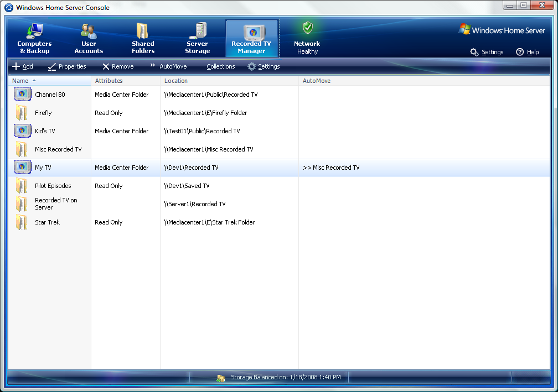The image size is (558, 392).
Task: Click the Star Trek folder icon
Action: [x=22, y=222]
